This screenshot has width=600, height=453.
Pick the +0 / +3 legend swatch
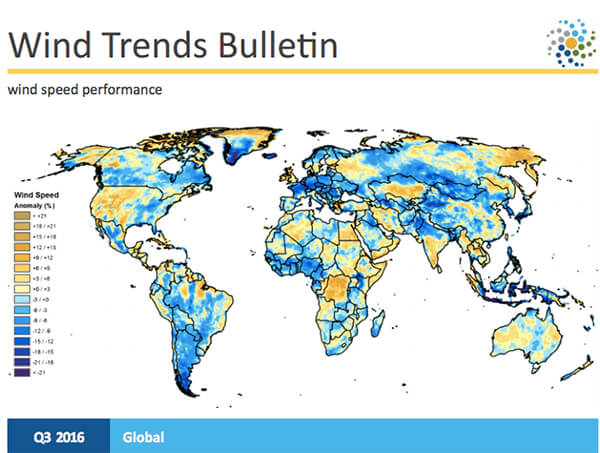pos(22,290)
